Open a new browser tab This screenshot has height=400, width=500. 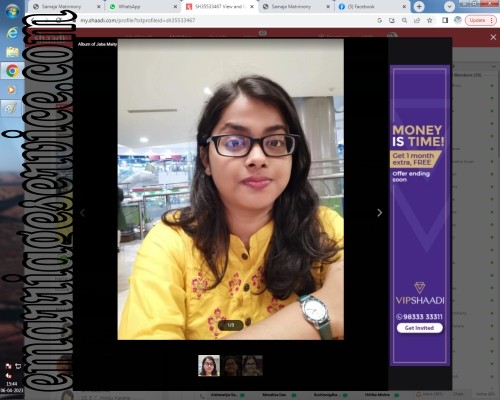419,6
